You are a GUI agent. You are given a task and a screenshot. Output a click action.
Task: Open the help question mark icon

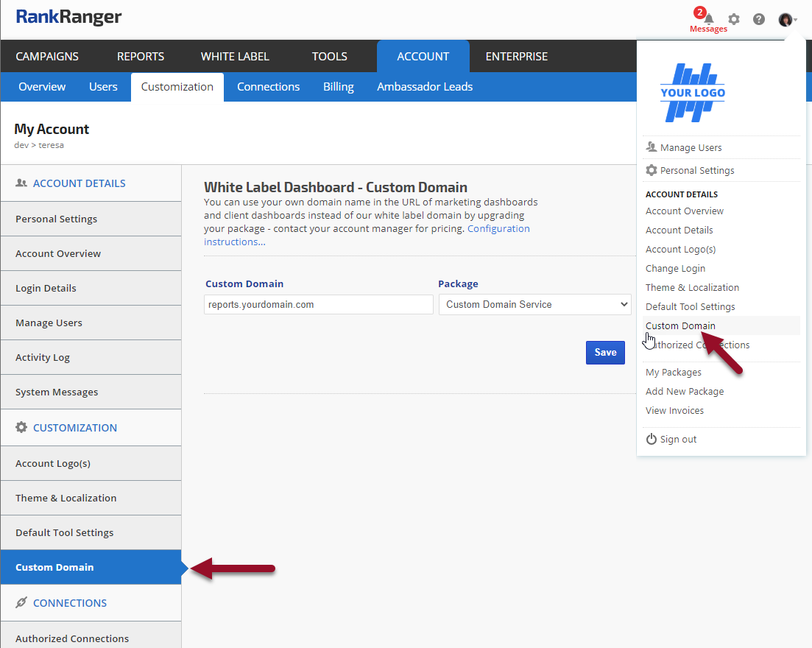coord(759,19)
